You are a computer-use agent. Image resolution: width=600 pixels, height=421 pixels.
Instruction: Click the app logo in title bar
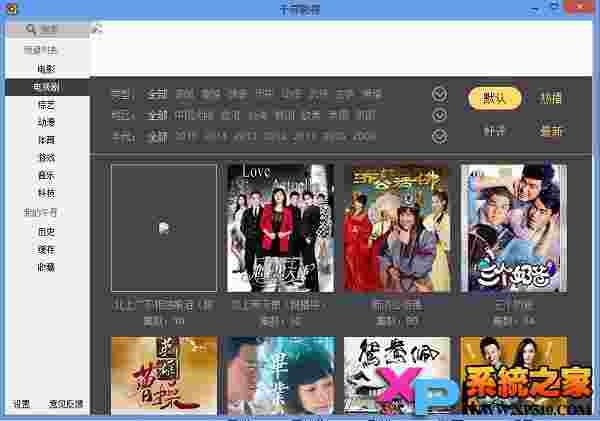coord(11,8)
